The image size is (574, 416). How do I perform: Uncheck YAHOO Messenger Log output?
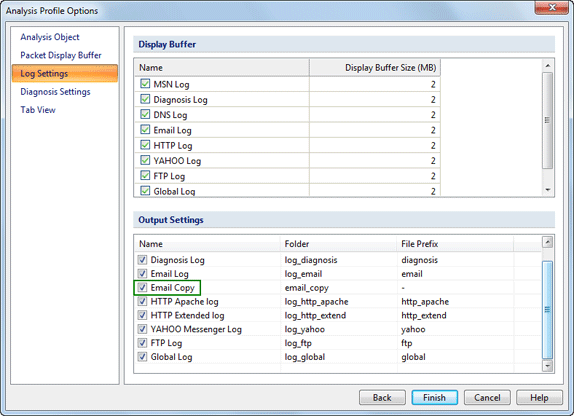pyautogui.click(x=142, y=329)
